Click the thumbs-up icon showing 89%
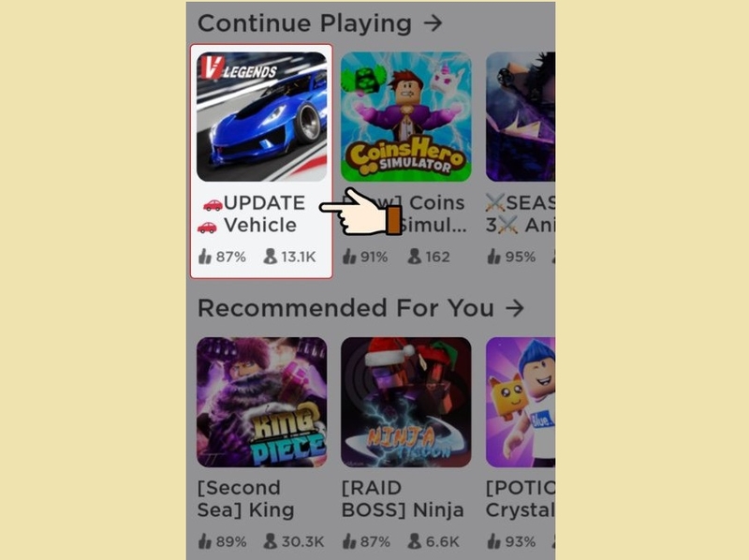 [x=204, y=541]
